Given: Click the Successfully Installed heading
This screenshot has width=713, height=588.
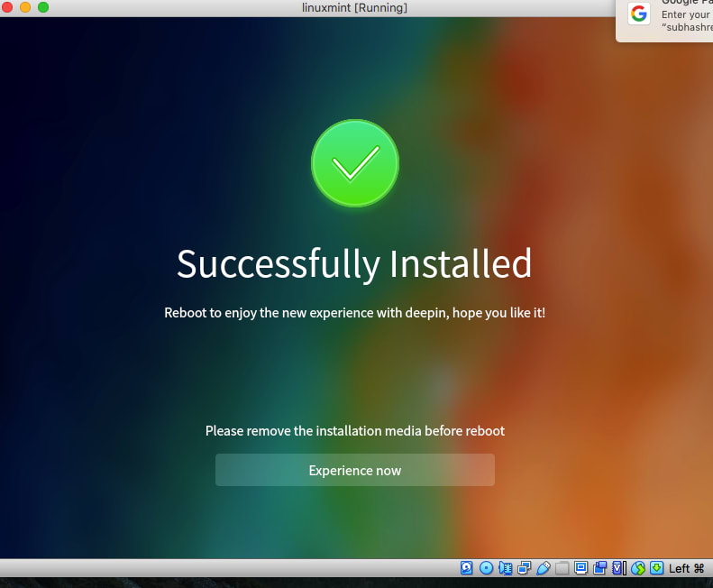Looking at the screenshot, I should pyautogui.click(x=354, y=264).
